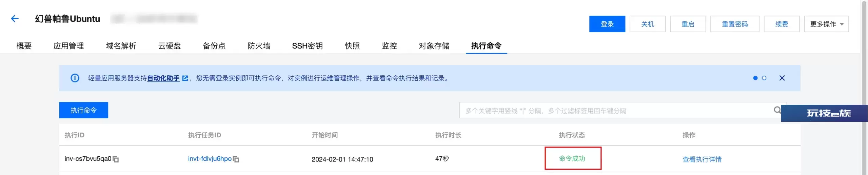Open external link icon beside 自动化助手
The height and width of the screenshot is (175, 868).
pos(185,78)
